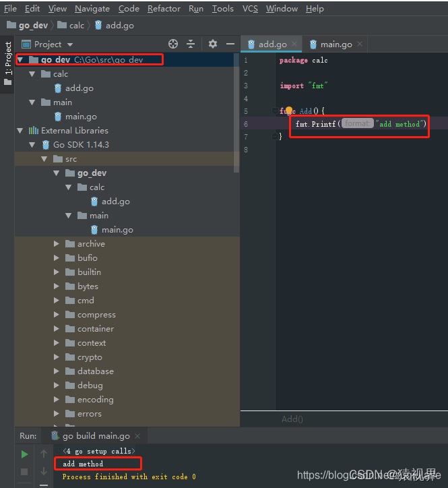Select add.go under top calc folder
This screenshot has height=488, width=448.
tap(79, 88)
